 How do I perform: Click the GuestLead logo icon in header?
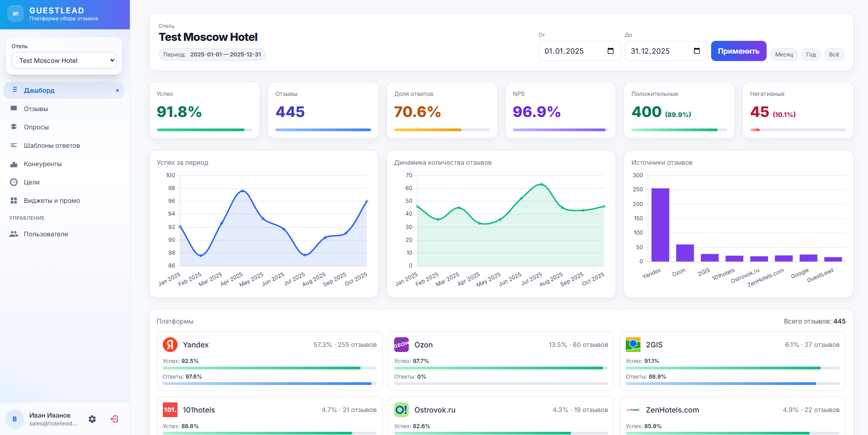click(x=16, y=14)
